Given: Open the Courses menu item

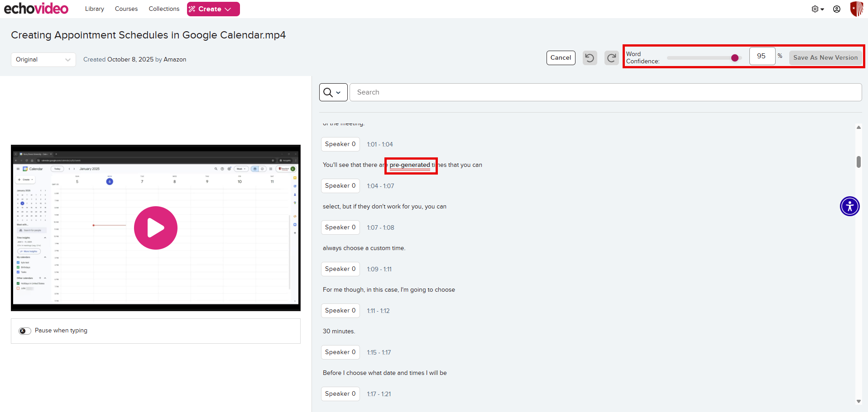Looking at the screenshot, I should tap(126, 9).
